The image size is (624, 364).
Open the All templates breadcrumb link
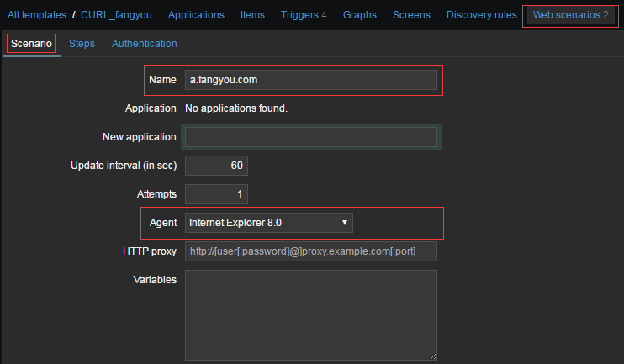[37, 15]
